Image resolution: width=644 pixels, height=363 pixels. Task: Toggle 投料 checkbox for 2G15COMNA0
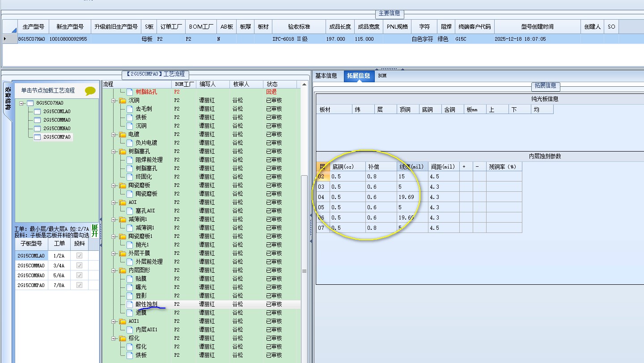pyautogui.click(x=79, y=275)
